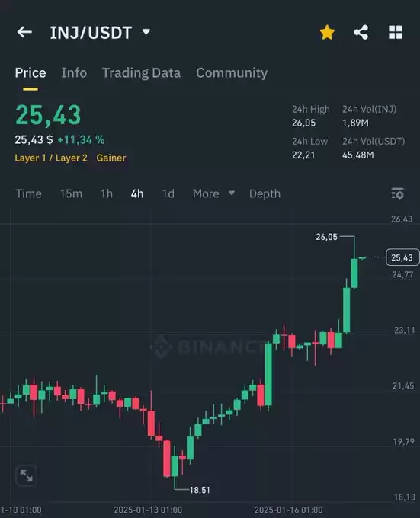Tap the Gainer tag
The image size is (420, 518).
tap(111, 158)
